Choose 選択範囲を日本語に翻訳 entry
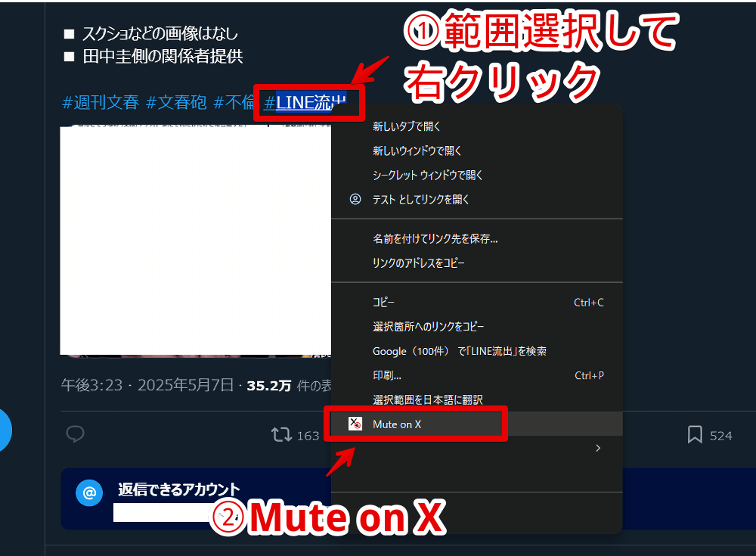 (x=477, y=399)
